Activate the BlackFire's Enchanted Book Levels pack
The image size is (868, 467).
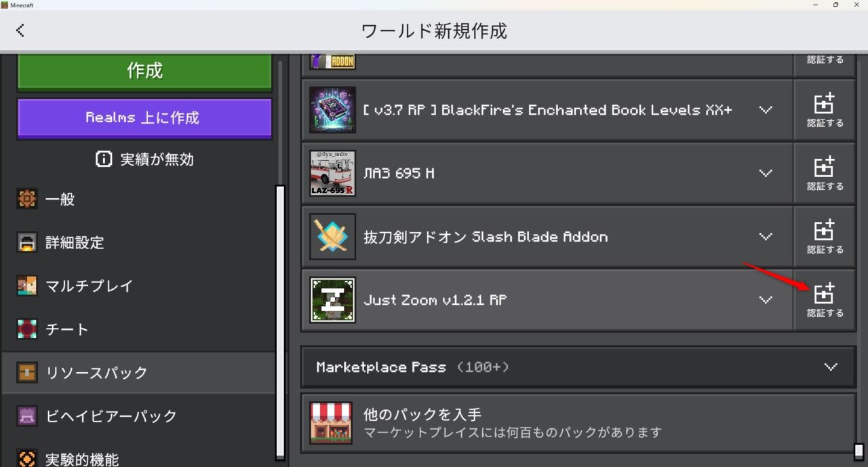(x=825, y=110)
